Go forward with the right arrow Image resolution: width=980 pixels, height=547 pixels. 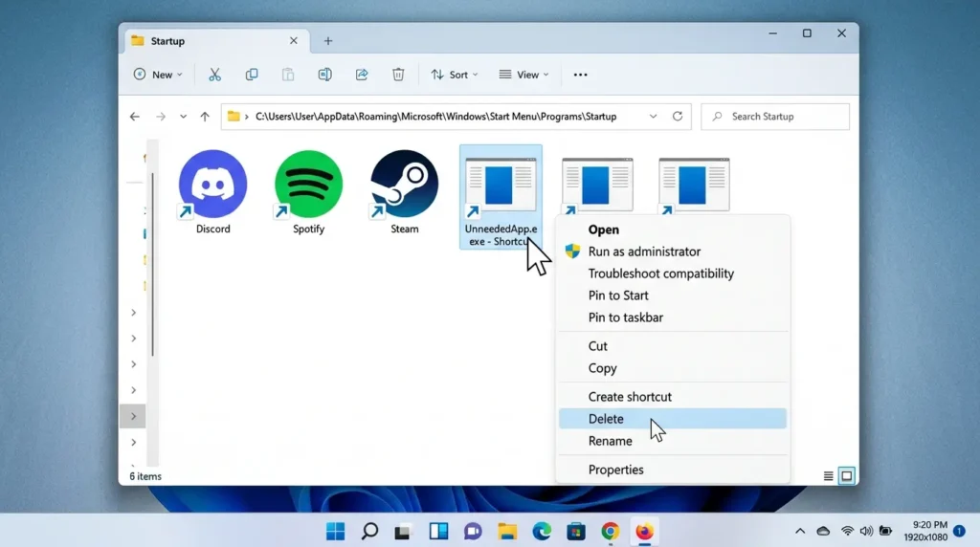click(161, 117)
